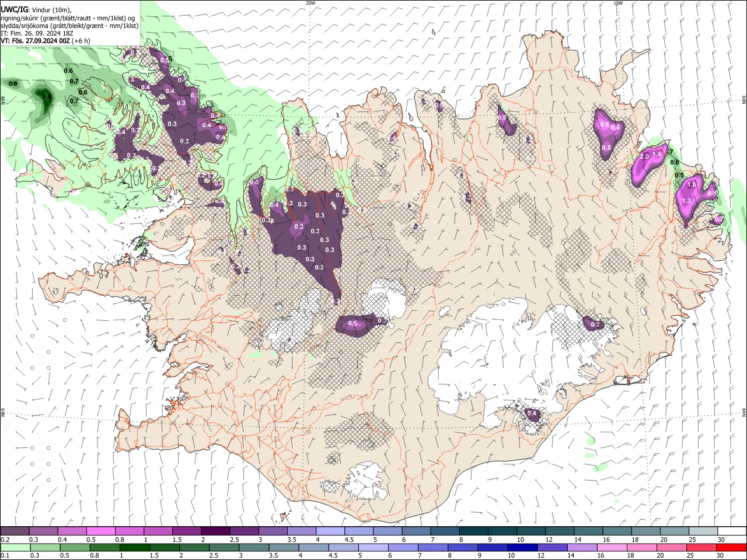Viewport: 747px width, 560px height.
Task: Click the '0.2' number under the upper legend row
Action: [6, 540]
